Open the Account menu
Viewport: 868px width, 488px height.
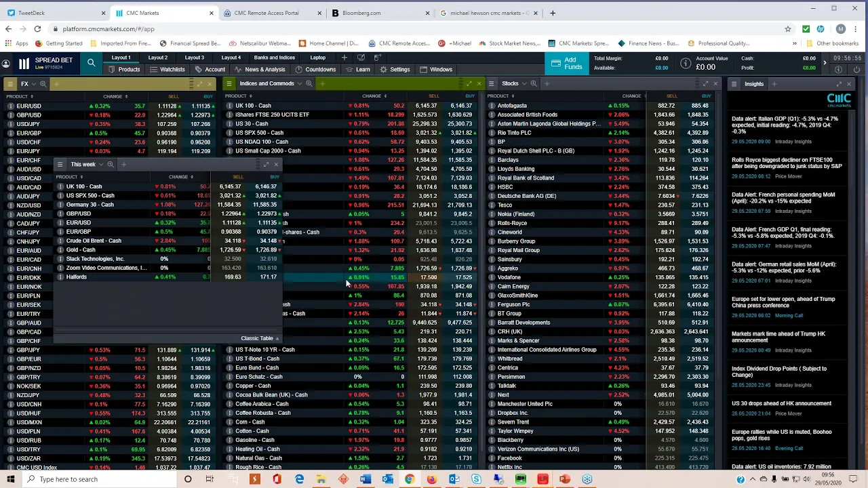click(x=210, y=69)
